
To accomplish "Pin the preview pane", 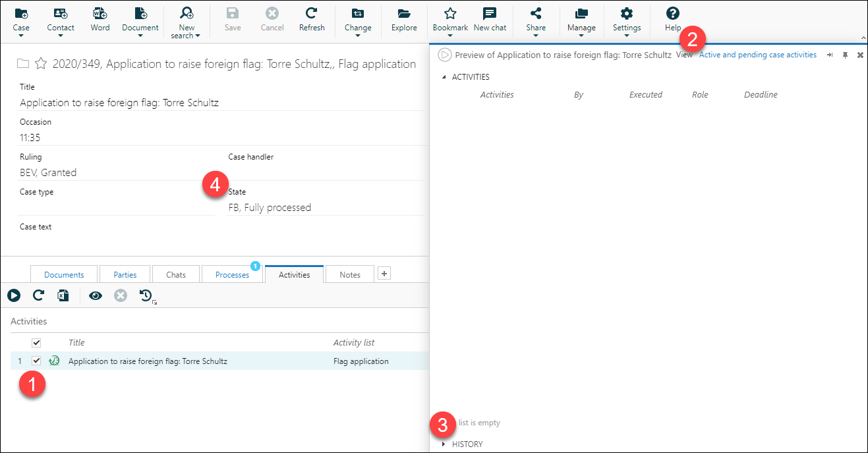I will 845,55.
